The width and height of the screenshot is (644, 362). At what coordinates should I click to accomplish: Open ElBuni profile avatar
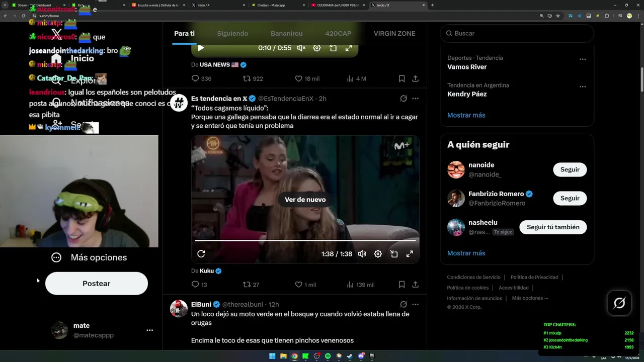point(179,308)
